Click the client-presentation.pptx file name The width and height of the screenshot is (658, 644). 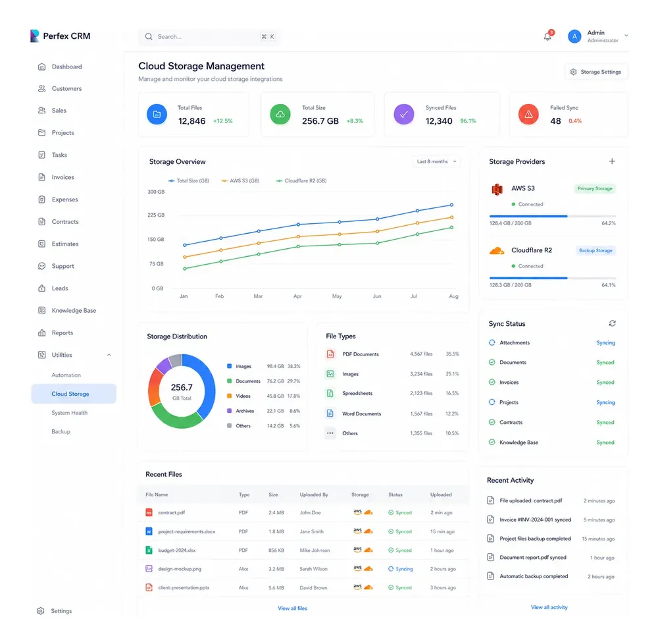coord(184,588)
